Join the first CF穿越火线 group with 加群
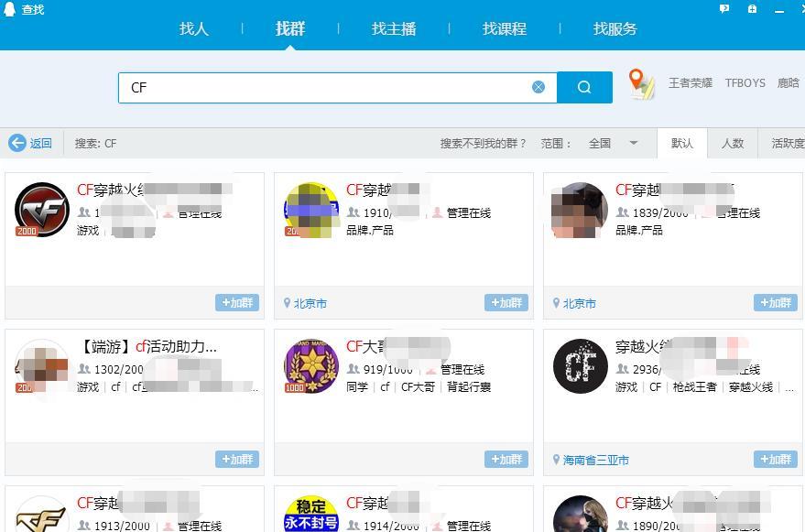 237,302
